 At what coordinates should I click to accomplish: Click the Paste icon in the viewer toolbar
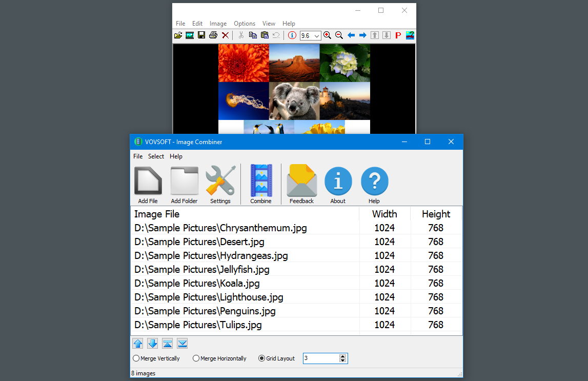tap(265, 35)
